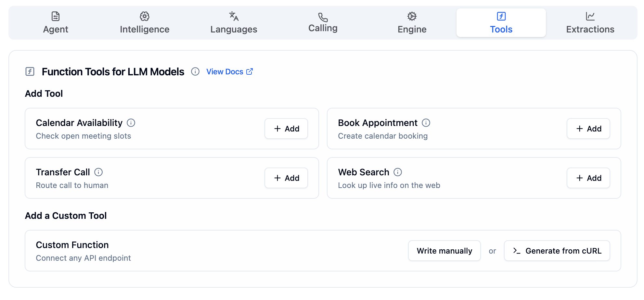Image resolution: width=644 pixels, height=300 pixels.
Task: Open the Extractions tab
Action: pyautogui.click(x=590, y=23)
